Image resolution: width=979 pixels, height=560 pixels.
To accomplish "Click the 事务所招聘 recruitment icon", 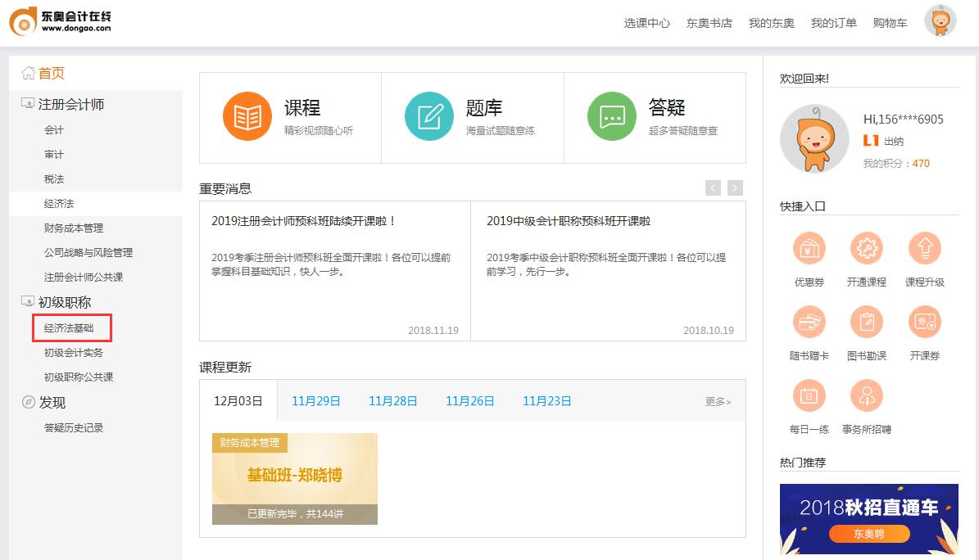I will pyautogui.click(x=867, y=395).
